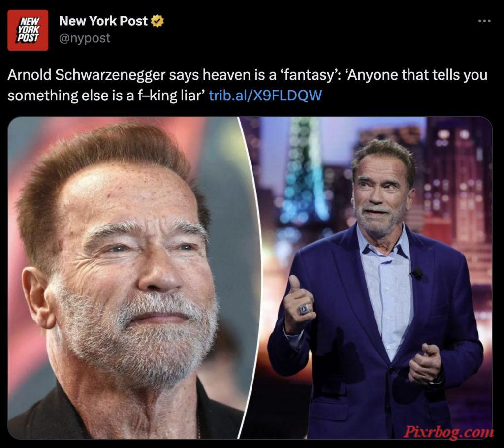The height and width of the screenshot is (448, 504).
Task: Click the gold verified badge
Action: click(x=157, y=21)
